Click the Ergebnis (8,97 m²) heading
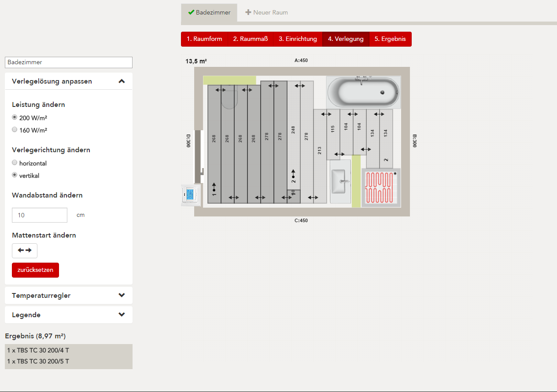The image size is (557, 392). click(35, 336)
